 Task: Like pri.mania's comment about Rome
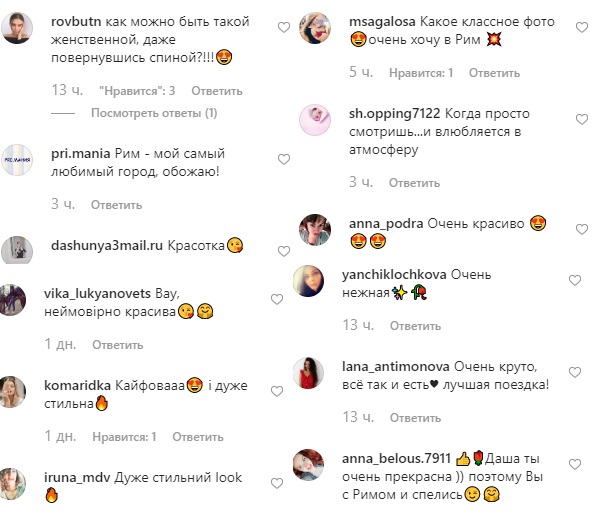pos(284,159)
